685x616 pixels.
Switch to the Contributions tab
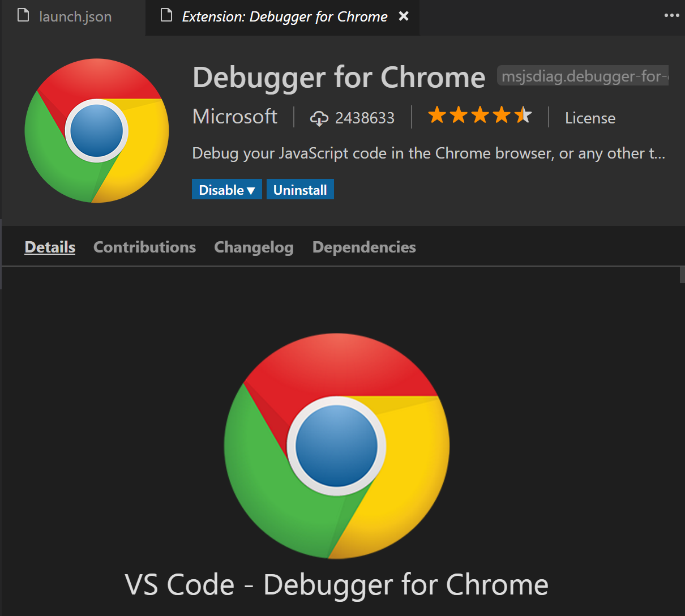144,247
